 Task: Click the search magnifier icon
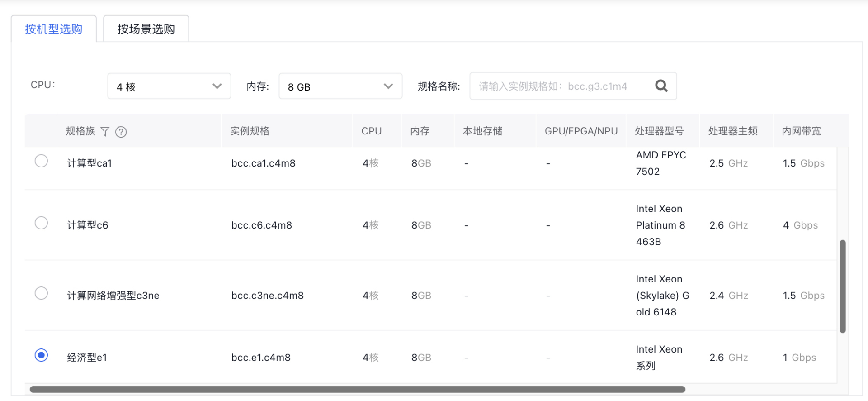click(x=661, y=86)
